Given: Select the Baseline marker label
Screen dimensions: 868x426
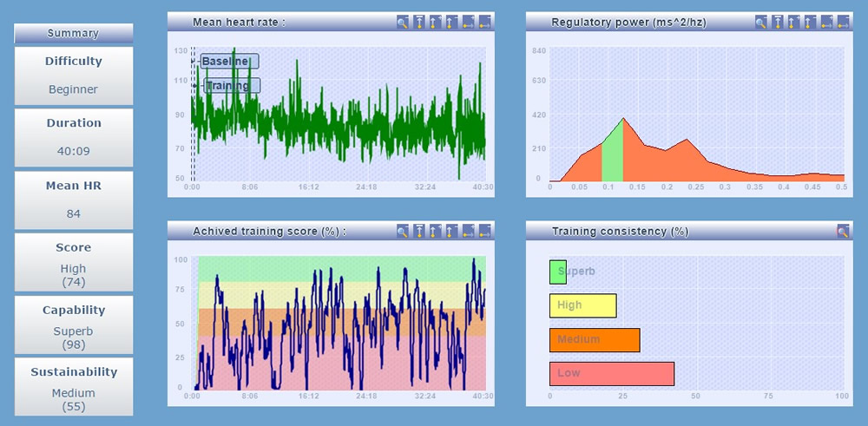Looking at the screenshot, I should coord(228,62).
